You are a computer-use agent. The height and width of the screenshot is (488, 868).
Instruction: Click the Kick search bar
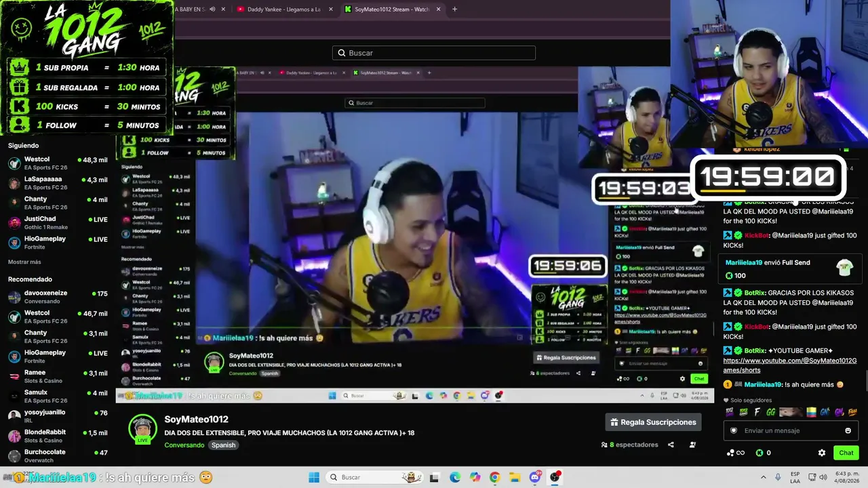[x=434, y=53]
